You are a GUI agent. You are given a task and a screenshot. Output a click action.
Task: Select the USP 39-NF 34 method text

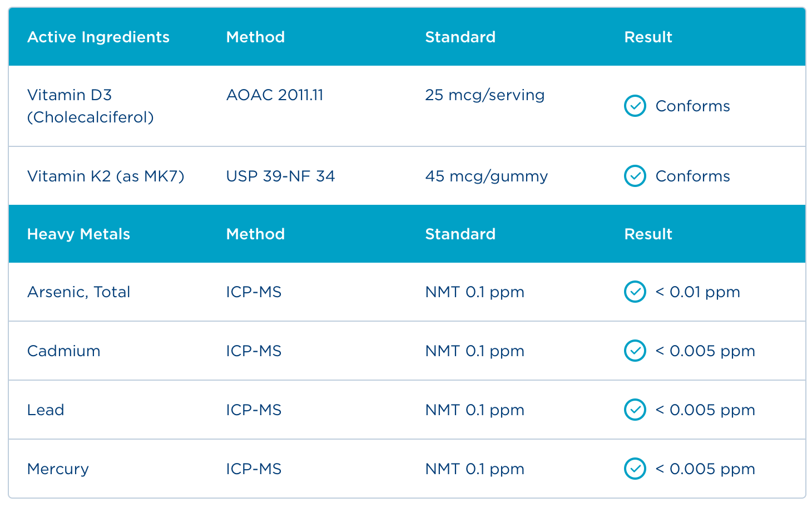(280, 176)
